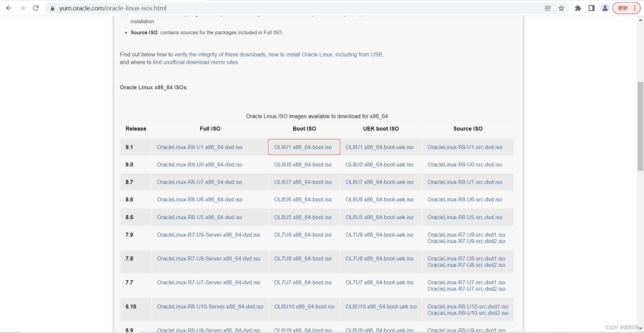Open the verify the integrity link
Viewport: 644px width, 333px height.
point(220,54)
